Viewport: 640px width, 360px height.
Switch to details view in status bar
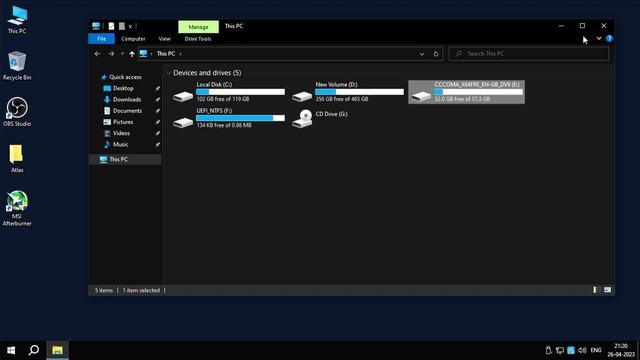point(595,290)
